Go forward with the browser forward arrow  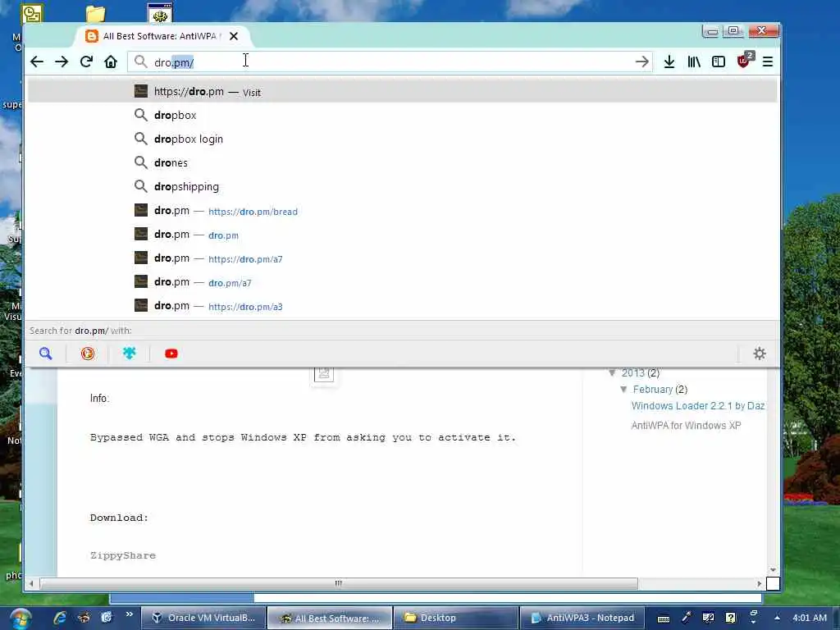click(62, 62)
